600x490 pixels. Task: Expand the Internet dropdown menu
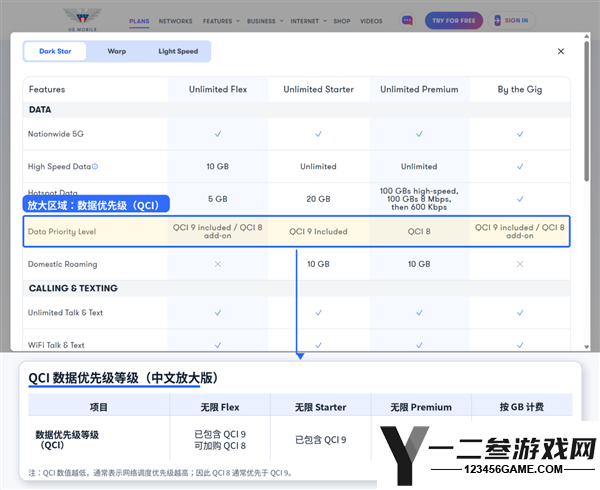coord(308,21)
